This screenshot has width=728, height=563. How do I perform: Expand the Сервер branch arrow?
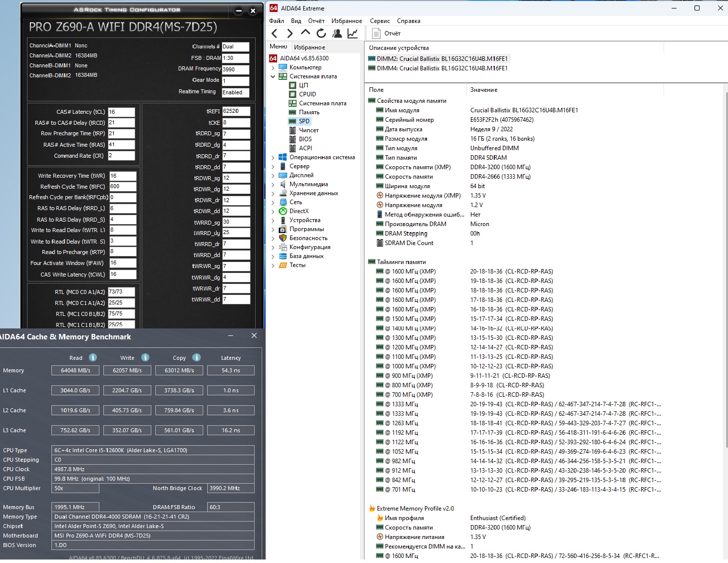(273, 166)
